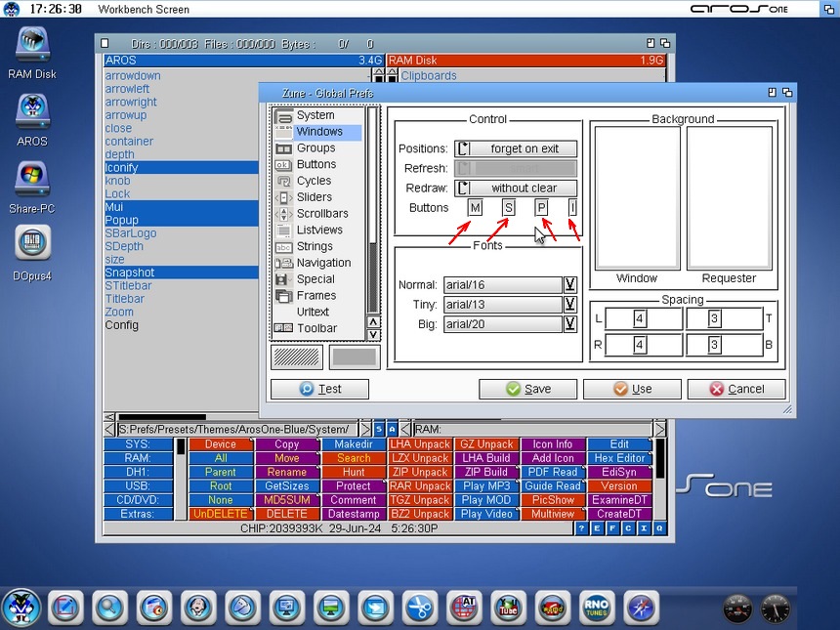
Task: Click the gauge meter icon in dock
Action: [x=737, y=609]
